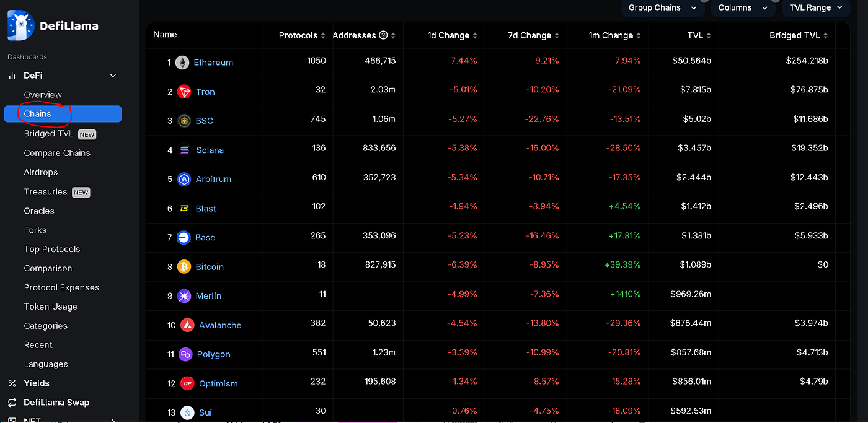
Task: Click the BSC chain icon
Action: 184,121
